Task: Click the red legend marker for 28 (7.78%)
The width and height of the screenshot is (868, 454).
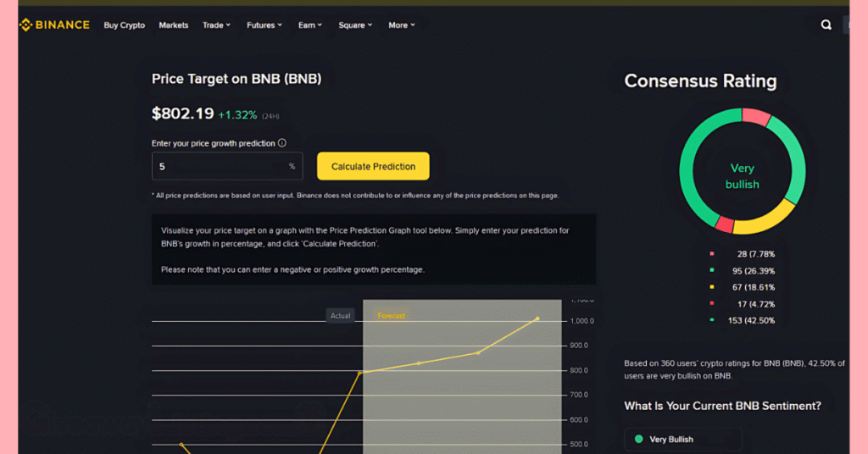Action: (x=712, y=254)
